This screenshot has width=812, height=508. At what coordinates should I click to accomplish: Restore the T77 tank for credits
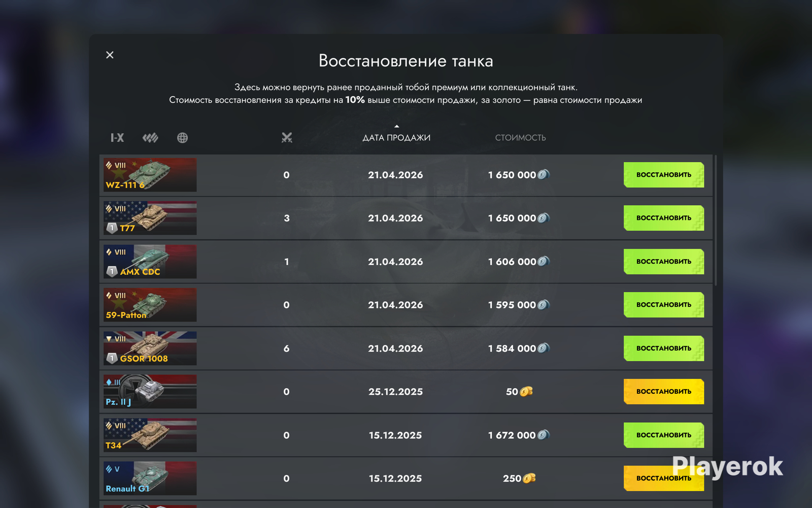(664, 218)
